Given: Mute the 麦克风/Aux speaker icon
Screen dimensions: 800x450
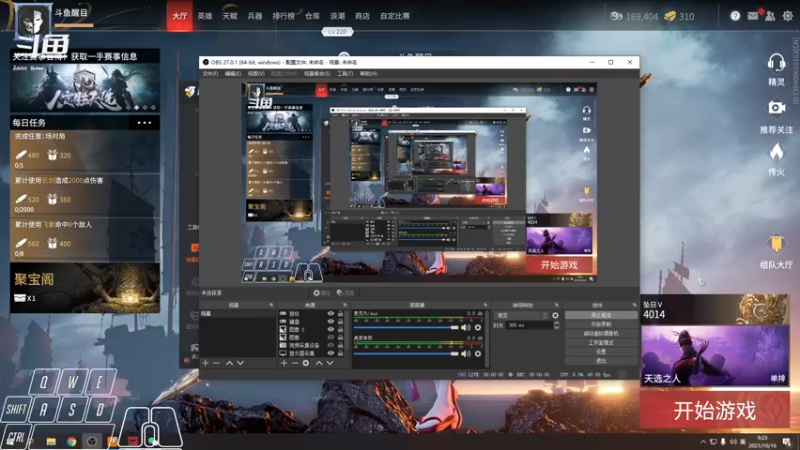Looking at the screenshot, I should click(465, 328).
